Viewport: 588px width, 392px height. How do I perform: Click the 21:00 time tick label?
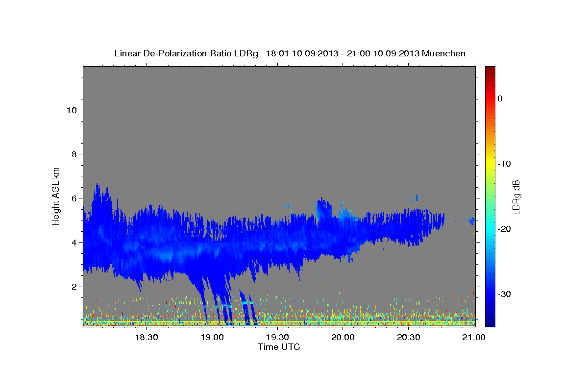(x=474, y=337)
